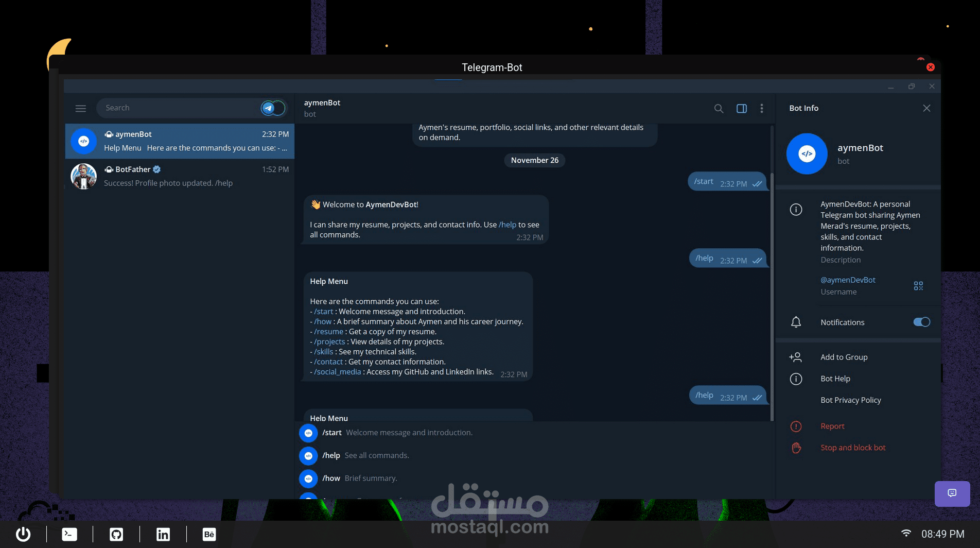Click the Wi-Fi icon in the system tray
980x548 pixels.
(x=906, y=534)
